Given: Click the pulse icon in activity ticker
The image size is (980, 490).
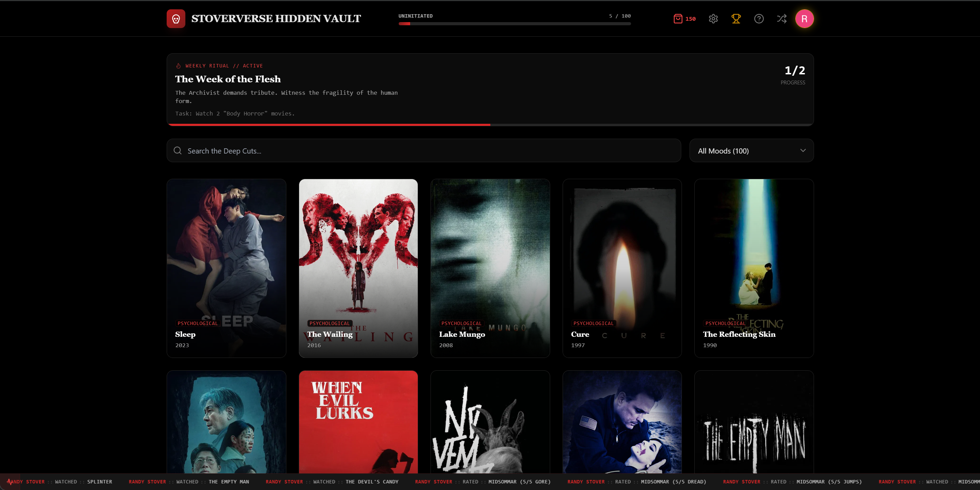Looking at the screenshot, I should click(10, 482).
